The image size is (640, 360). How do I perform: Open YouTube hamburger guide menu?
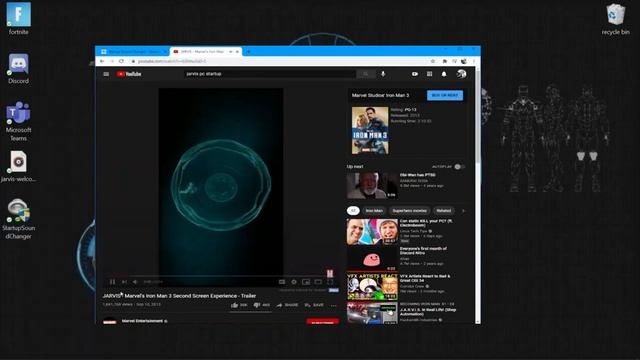tap(106, 74)
